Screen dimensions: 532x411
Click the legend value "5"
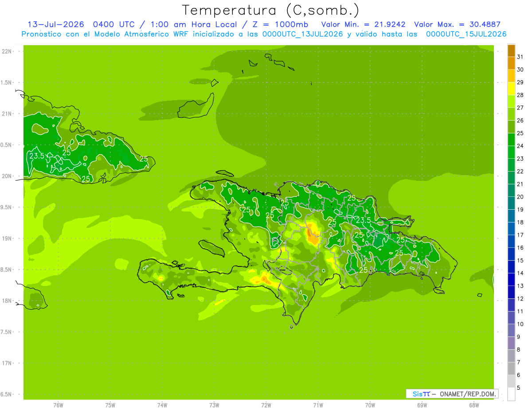click(x=519, y=388)
